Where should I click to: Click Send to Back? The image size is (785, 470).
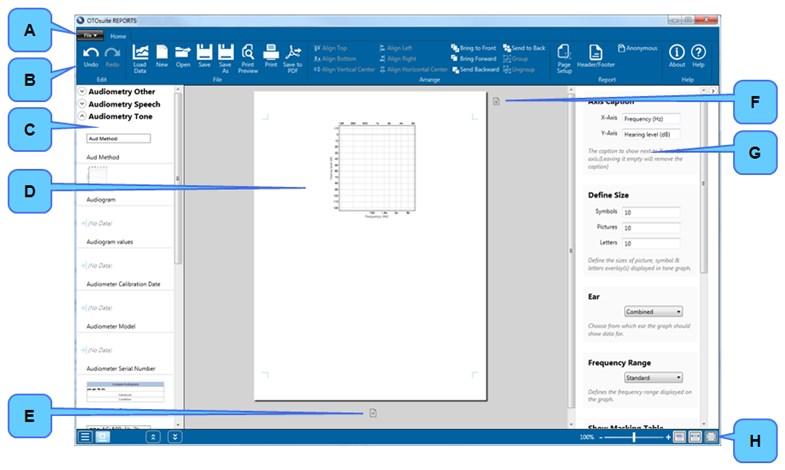[524, 48]
